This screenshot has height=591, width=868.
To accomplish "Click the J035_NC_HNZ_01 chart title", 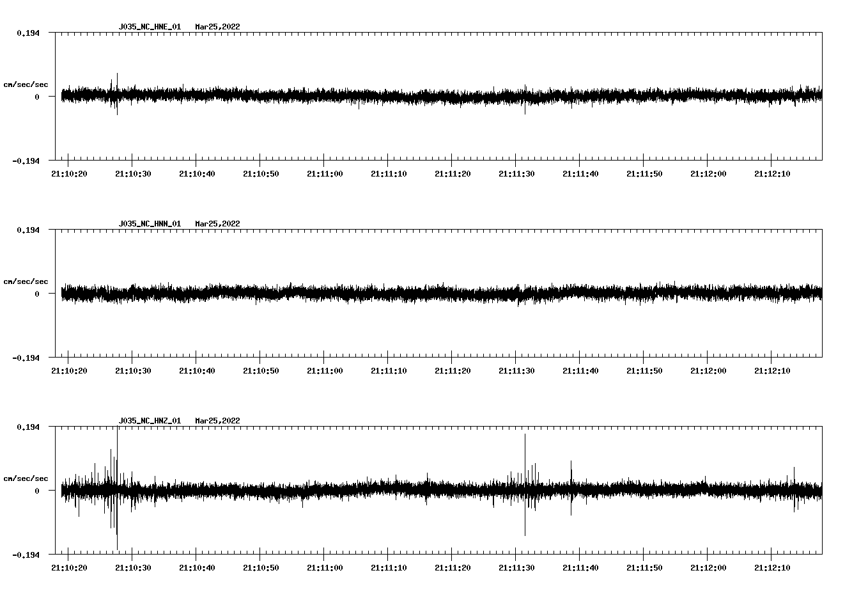I will [x=150, y=421].
